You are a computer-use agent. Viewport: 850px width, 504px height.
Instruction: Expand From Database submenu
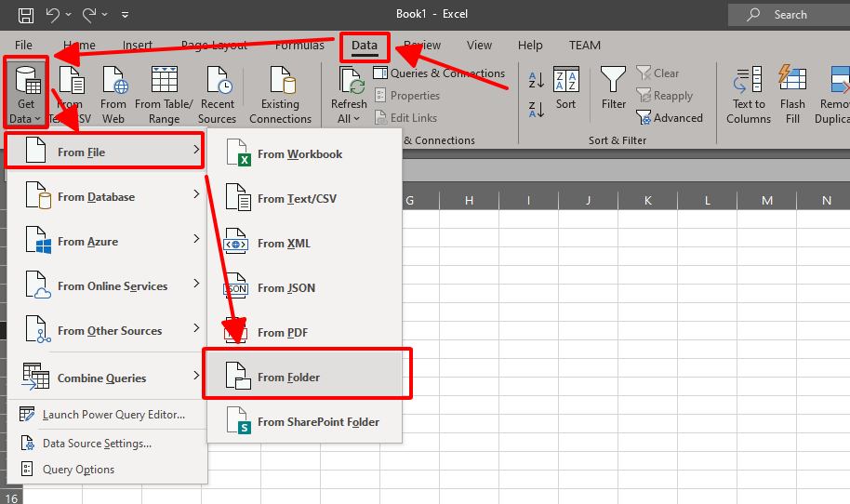coord(107,196)
